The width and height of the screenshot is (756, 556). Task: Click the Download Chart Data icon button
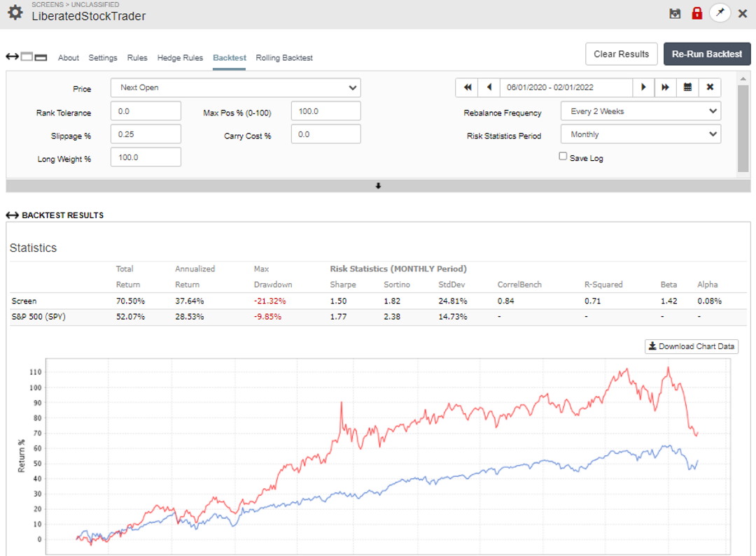[x=691, y=346]
